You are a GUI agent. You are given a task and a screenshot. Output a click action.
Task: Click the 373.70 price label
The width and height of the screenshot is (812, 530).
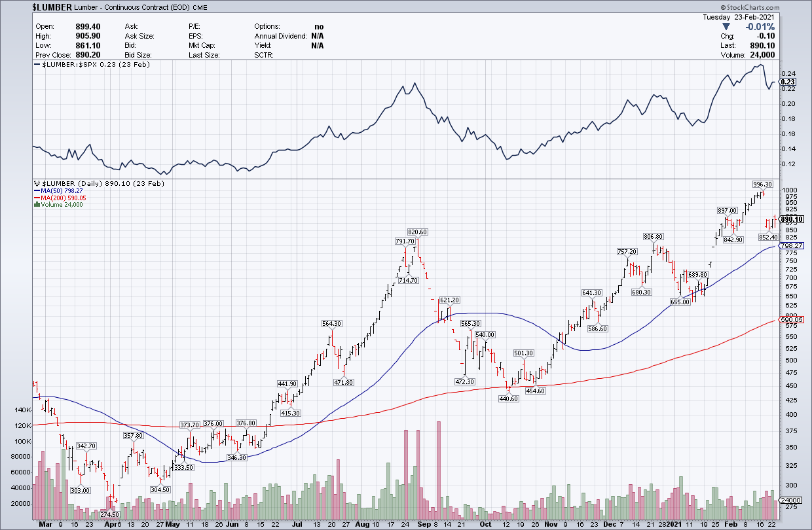point(191,424)
